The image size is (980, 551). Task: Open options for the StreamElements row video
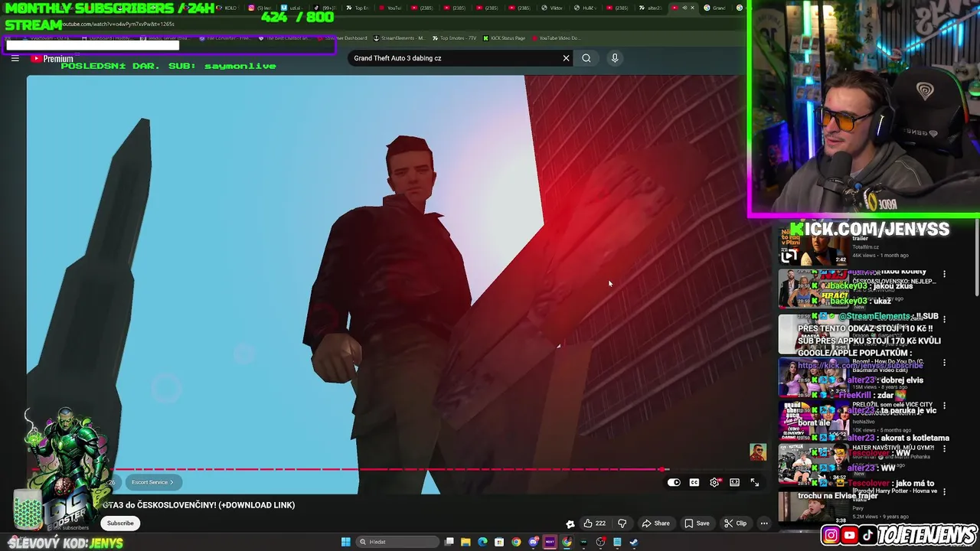[944, 318]
